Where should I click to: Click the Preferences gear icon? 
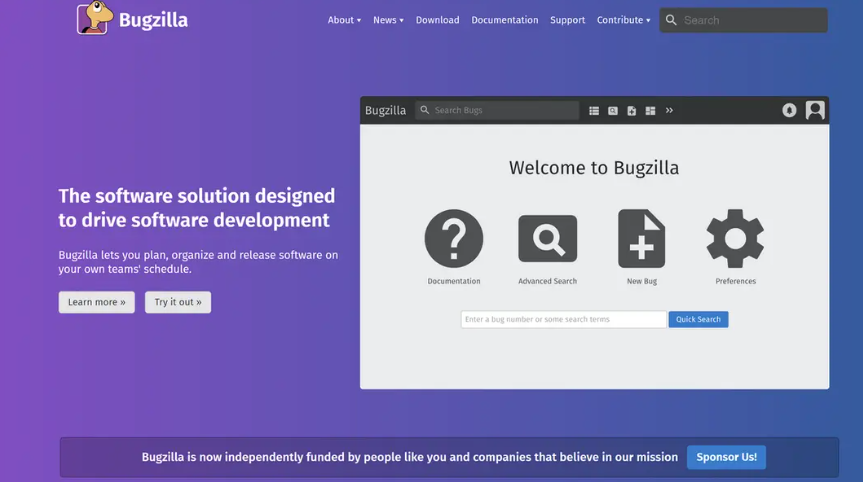[x=735, y=238]
